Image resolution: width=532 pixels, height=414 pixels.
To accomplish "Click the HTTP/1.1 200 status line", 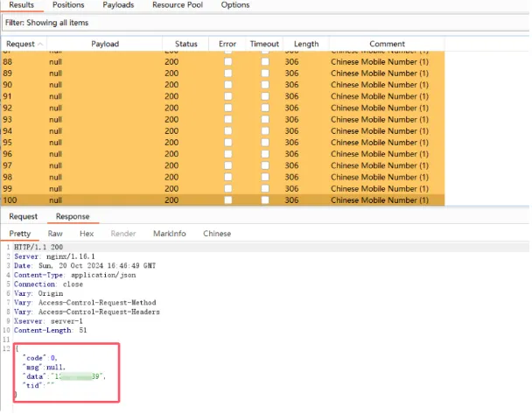I will pyautogui.click(x=38, y=247).
